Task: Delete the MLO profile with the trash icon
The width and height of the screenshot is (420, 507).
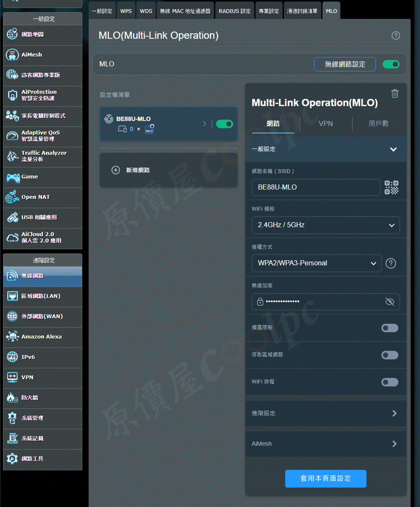Action: click(395, 93)
